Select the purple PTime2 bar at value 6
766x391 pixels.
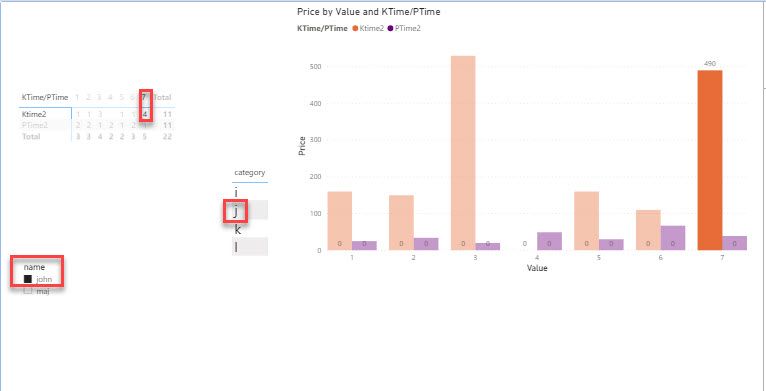coord(673,238)
